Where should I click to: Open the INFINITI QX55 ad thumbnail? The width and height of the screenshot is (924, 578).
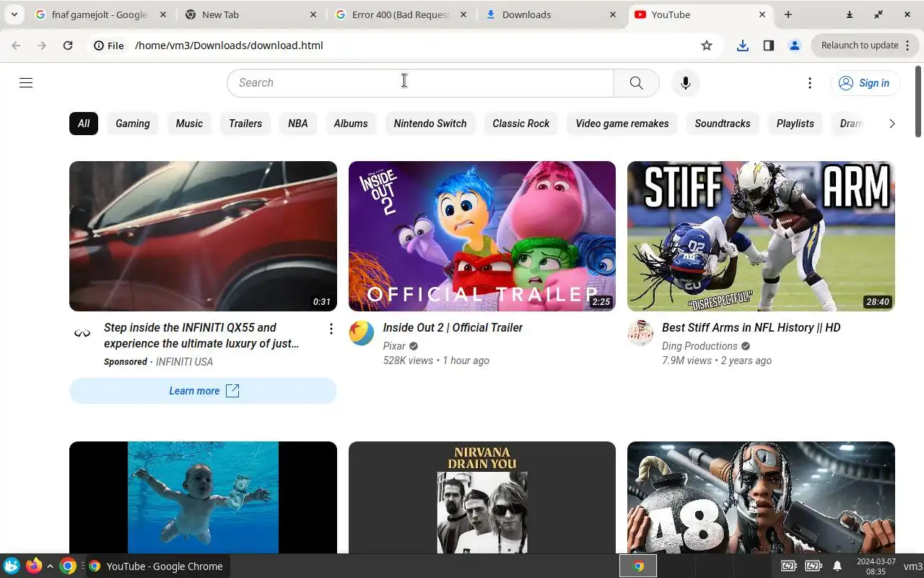click(x=203, y=236)
